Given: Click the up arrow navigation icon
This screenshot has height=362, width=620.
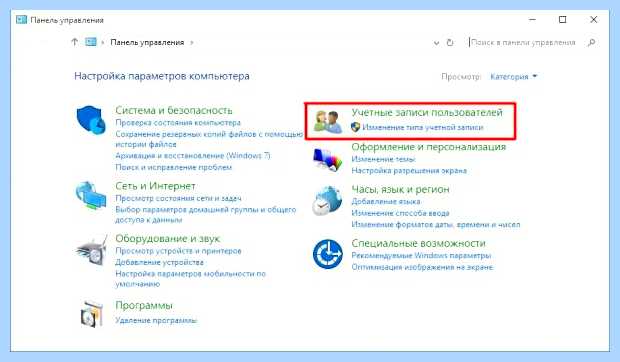Looking at the screenshot, I should pos(74,42).
